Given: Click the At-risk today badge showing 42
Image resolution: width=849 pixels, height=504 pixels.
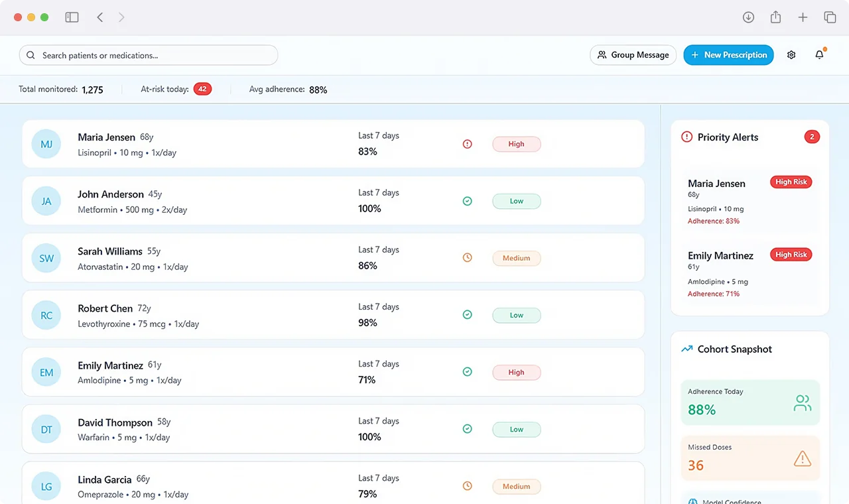Looking at the screenshot, I should pos(202,89).
